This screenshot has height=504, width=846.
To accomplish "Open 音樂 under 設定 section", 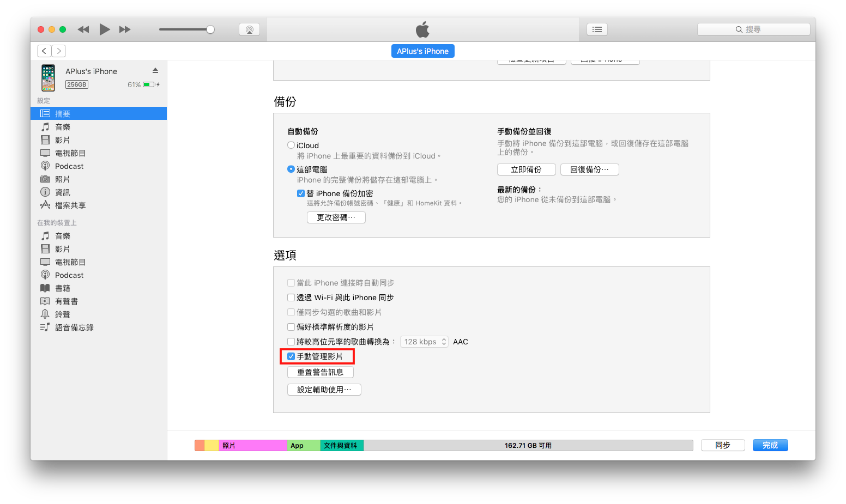I will (x=99, y=127).
